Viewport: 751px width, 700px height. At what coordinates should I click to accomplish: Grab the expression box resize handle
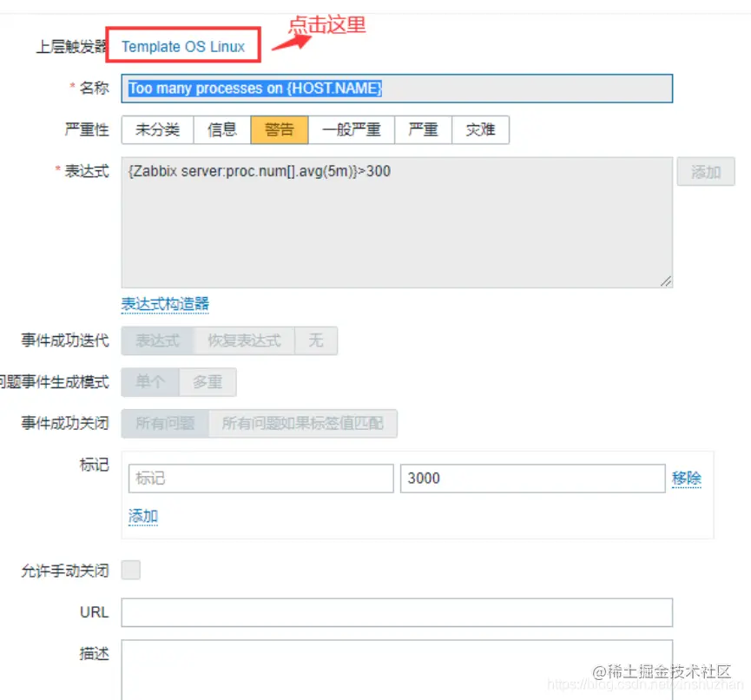click(666, 281)
